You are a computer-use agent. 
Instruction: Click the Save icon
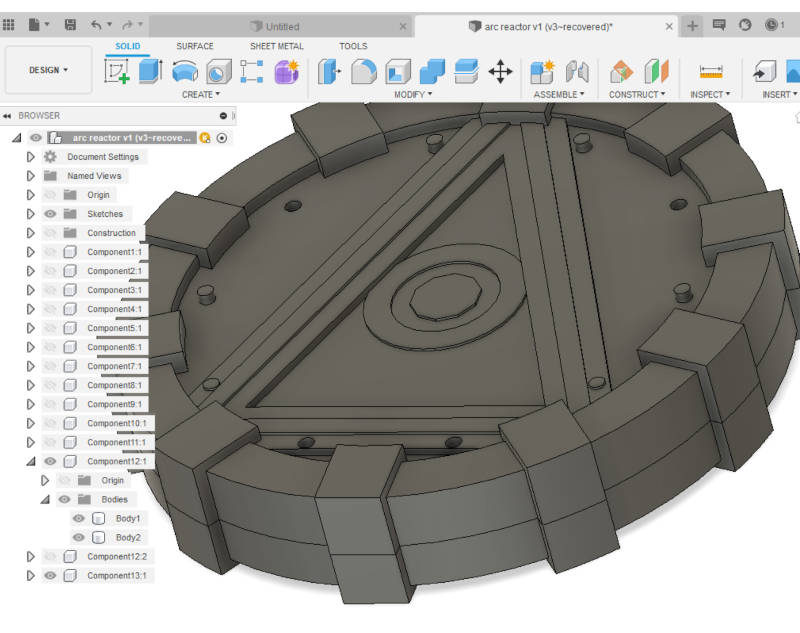click(70, 24)
